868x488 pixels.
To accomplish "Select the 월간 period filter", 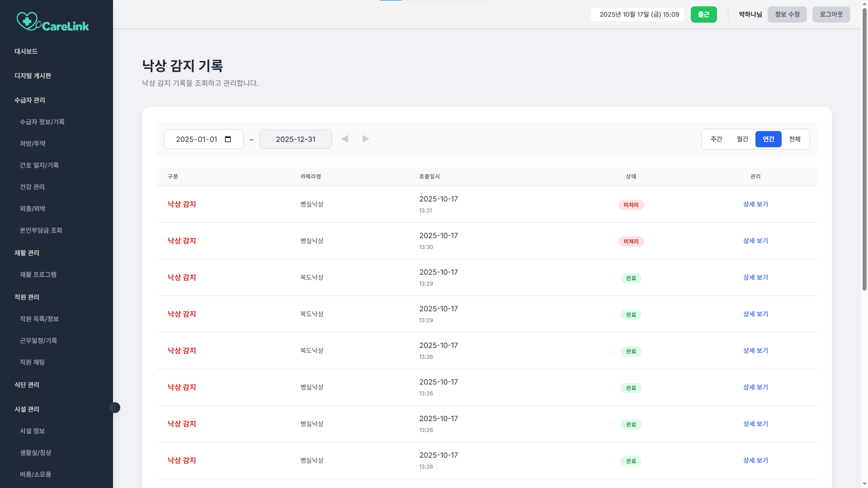I will (x=742, y=139).
